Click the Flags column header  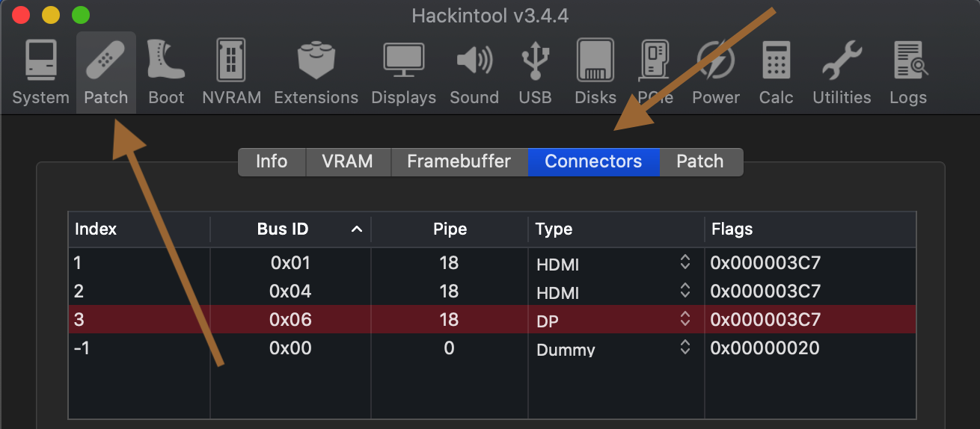(x=809, y=229)
